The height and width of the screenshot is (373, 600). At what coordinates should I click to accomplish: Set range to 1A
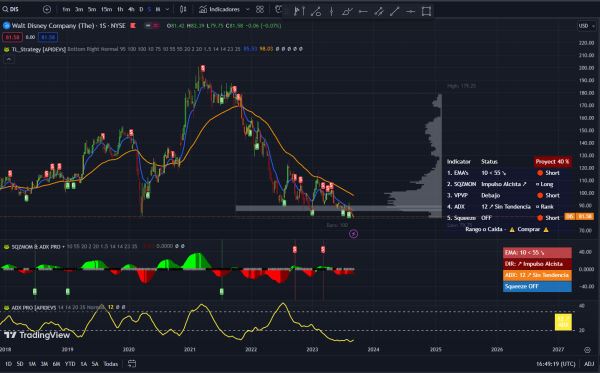click(x=83, y=364)
